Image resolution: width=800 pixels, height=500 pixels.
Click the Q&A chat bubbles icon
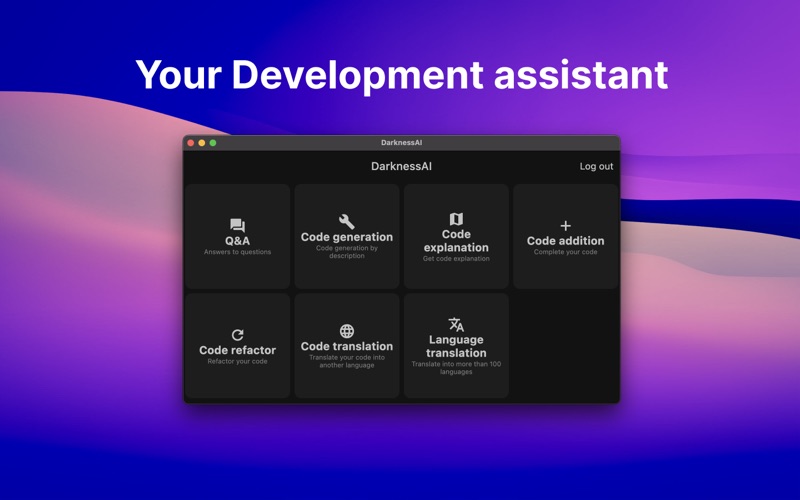click(x=237, y=226)
